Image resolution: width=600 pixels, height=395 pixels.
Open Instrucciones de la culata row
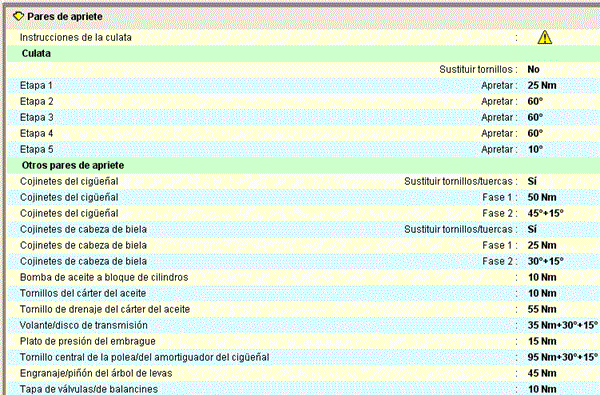point(303,38)
